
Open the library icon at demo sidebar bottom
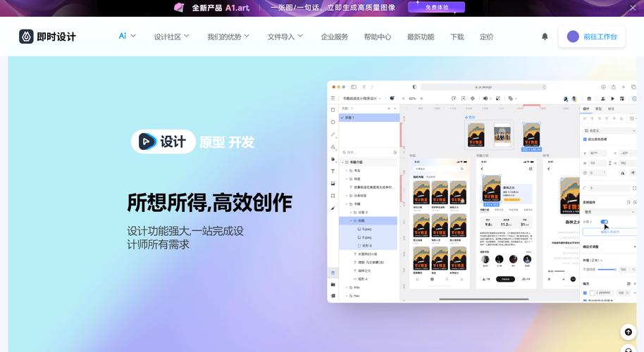click(x=333, y=296)
